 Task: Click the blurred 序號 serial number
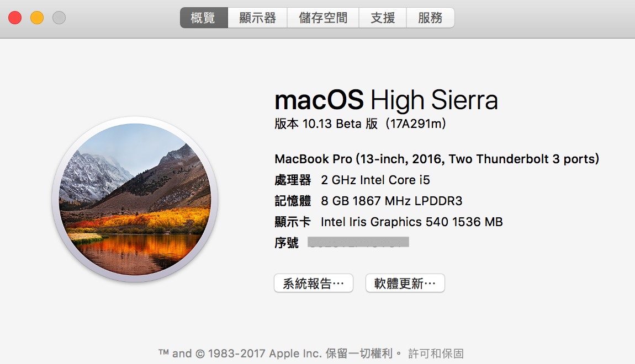pos(358,242)
